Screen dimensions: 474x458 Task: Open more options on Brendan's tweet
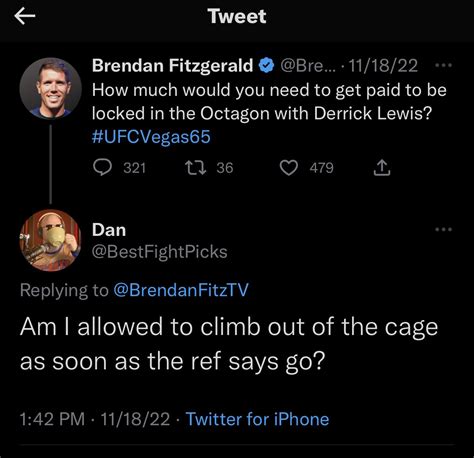coord(444,65)
